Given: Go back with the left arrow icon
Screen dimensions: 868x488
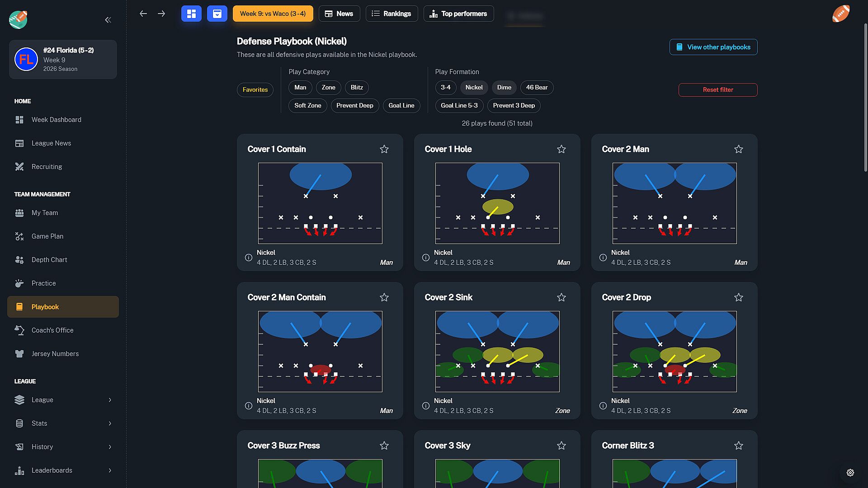Looking at the screenshot, I should (143, 14).
